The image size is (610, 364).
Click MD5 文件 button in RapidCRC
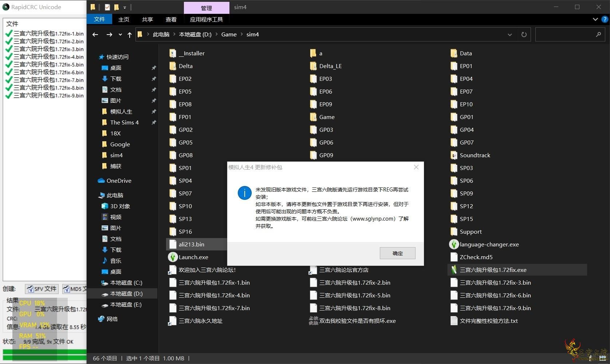tap(75, 289)
